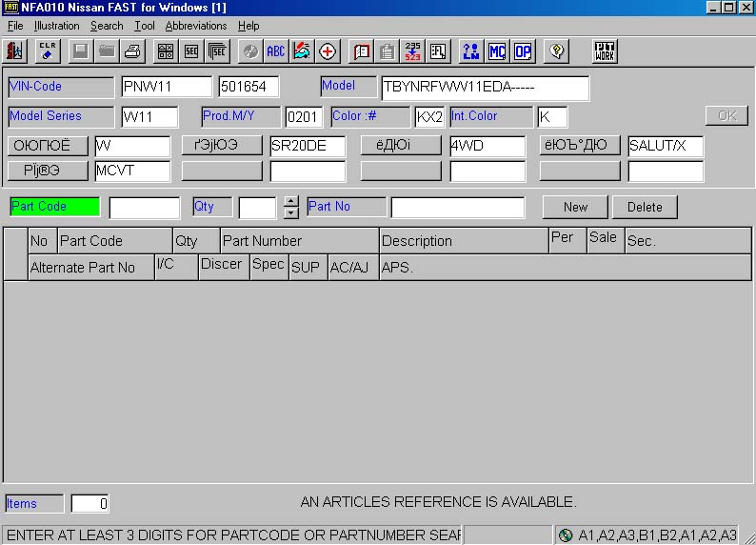
Task: Click the Delete button
Action: click(645, 207)
